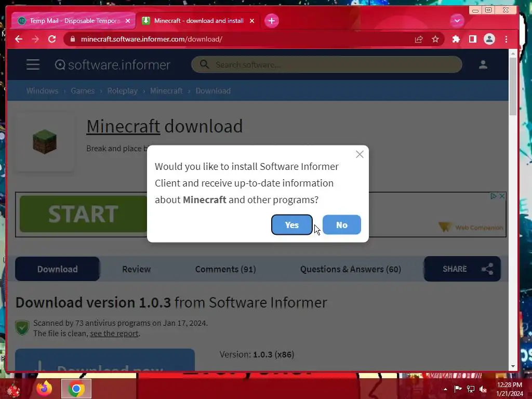Click the Download breadcrumb

coord(213,90)
